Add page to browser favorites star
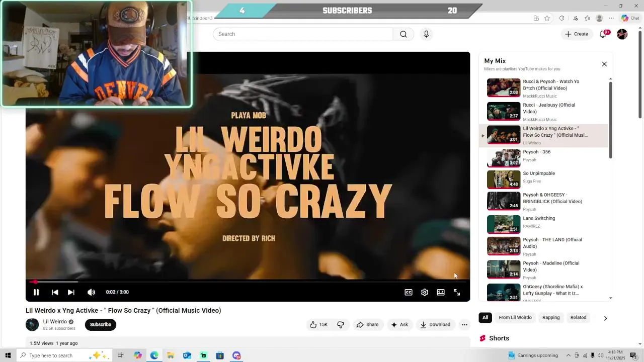This screenshot has height=362, width=644. pos(547,18)
